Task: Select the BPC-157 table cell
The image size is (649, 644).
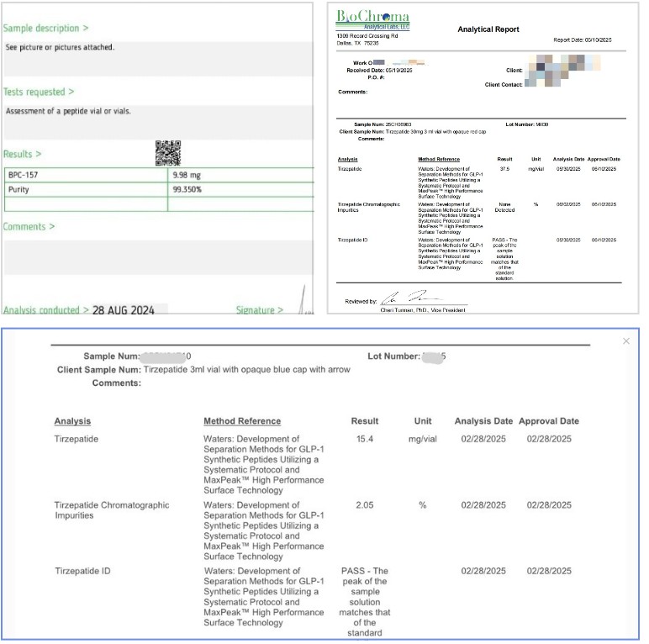Action: click(x=86, y=176)
